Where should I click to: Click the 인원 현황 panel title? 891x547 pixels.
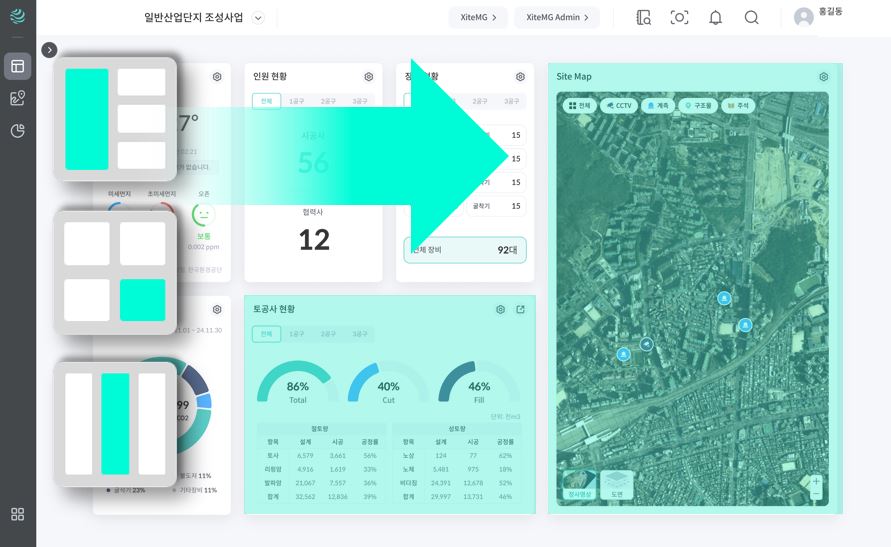(270, 76)
